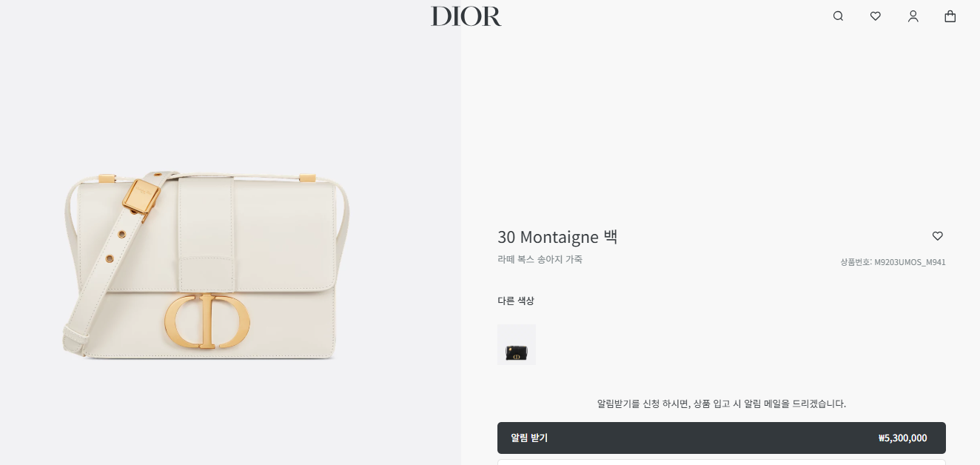This screenshot has height=465, width=980.
Task: Open the wishlist heart in the header
Action: click(x=876, y=16)
